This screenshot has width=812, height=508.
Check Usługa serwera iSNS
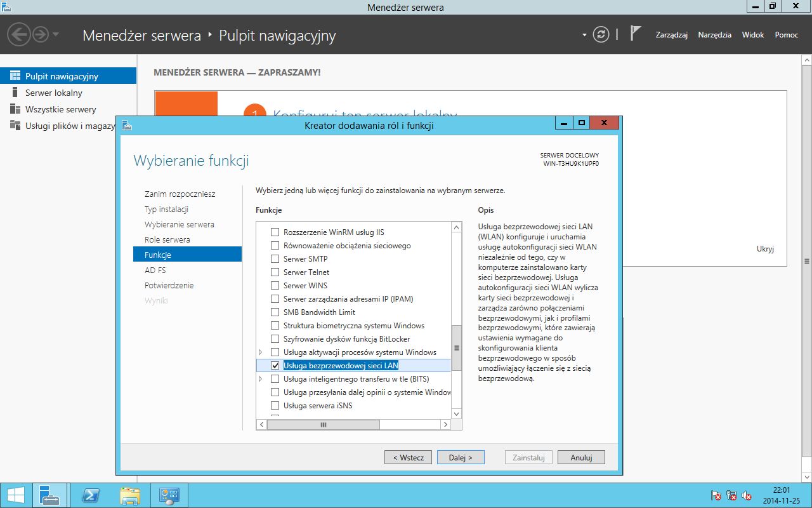[275, 406]
